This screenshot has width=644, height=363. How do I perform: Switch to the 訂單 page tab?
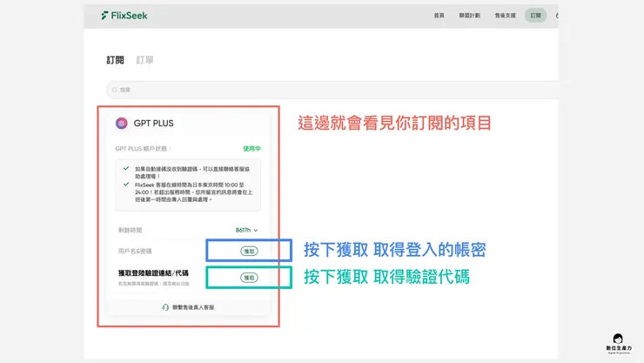point(144,60)
